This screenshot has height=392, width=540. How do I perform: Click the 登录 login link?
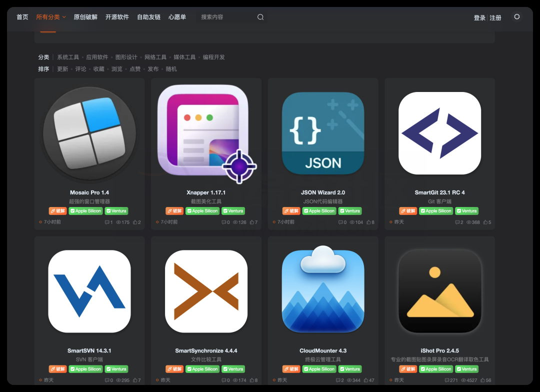[479, 18]
